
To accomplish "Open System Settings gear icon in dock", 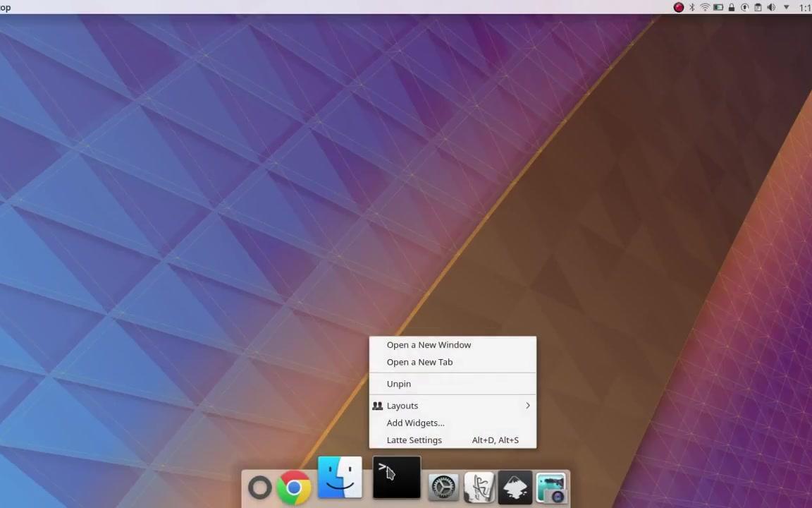I will [x=443, y=488].
